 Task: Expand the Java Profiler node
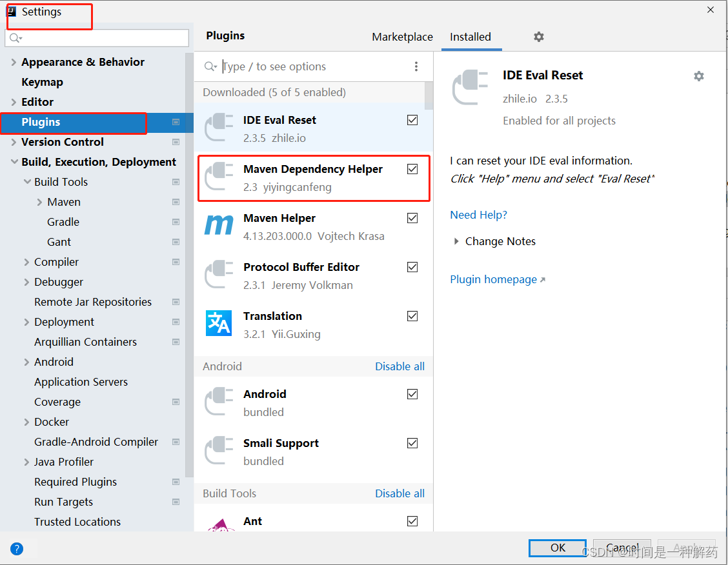click(x=26, y=462)
